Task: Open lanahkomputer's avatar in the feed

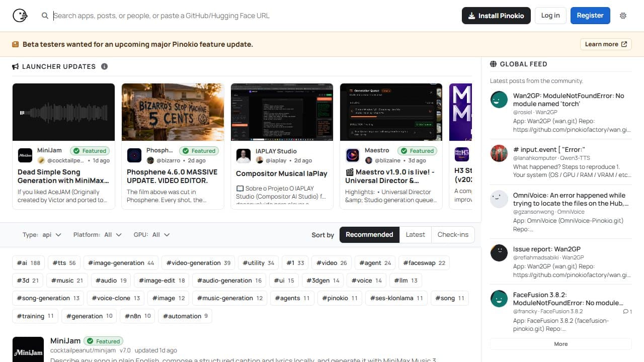Action: [499, 153]
